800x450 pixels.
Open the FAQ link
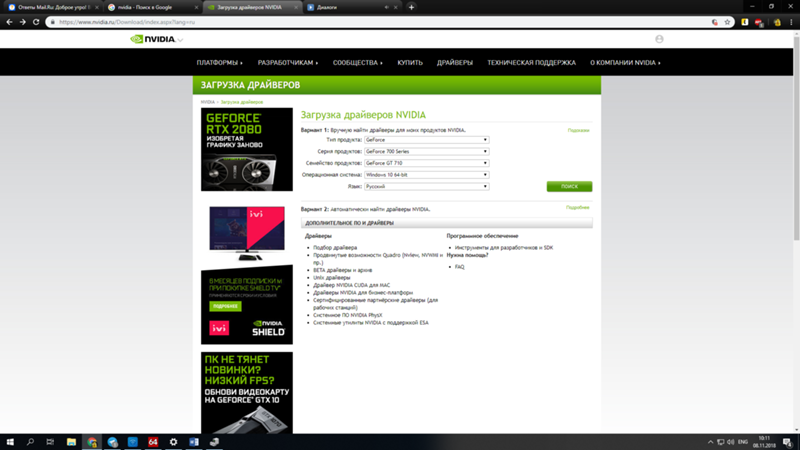pyautogui.click(x=460, y=267)
